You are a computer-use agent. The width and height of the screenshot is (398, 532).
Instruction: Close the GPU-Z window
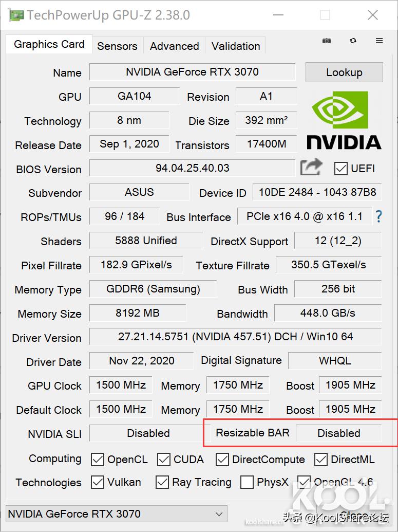point(373,15)
